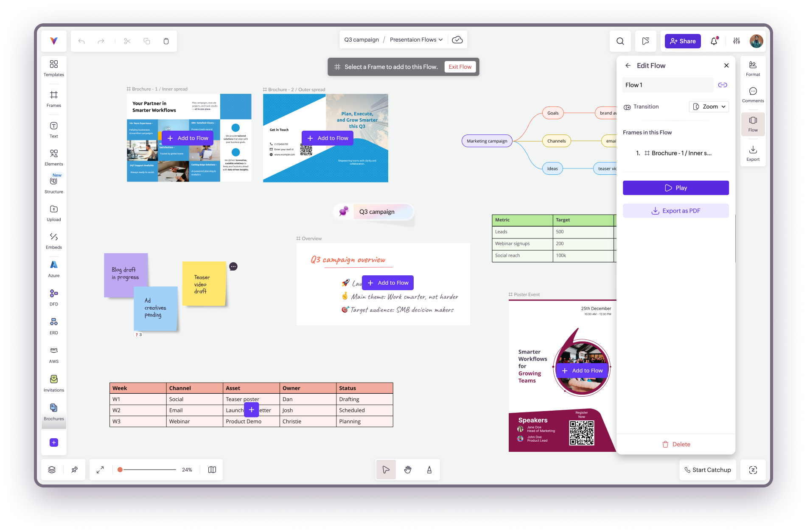Image resolution: width=807 pixels, height=532 pixels.
Task: Switch to the Flow tab
Action: (x=753, y=124)
